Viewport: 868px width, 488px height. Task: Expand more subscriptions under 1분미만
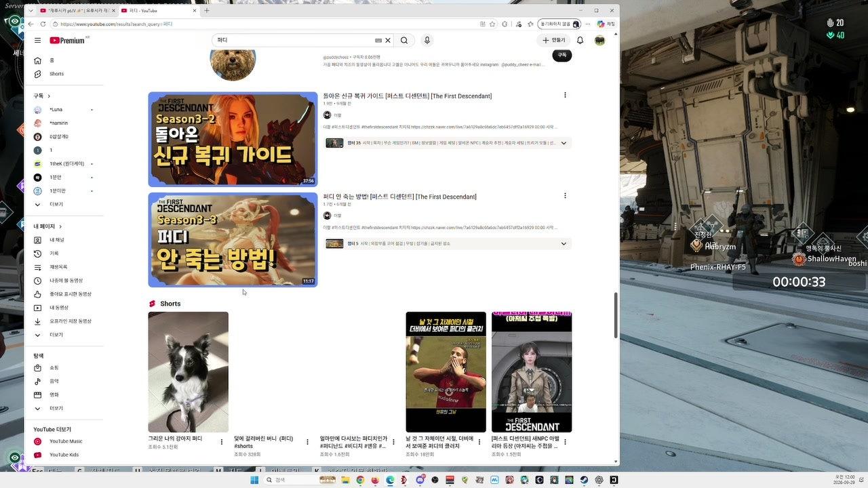click(x=64, y=205)
